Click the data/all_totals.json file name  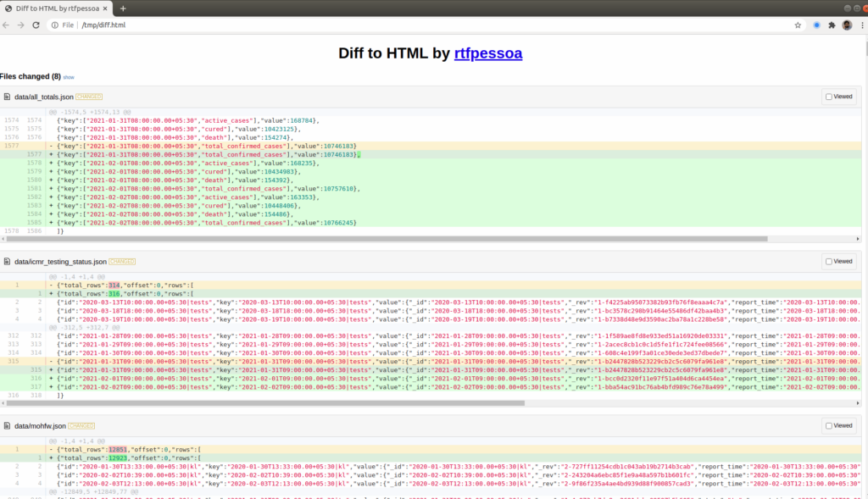coord(44,97)
